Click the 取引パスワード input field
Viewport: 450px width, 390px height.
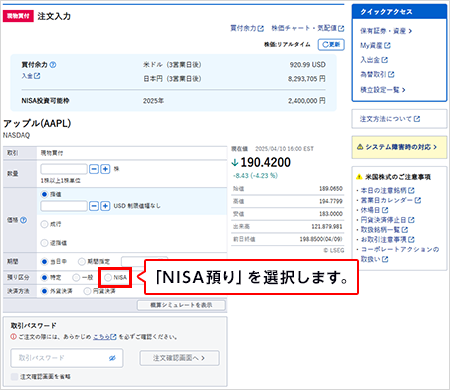(x=67, y=358)
